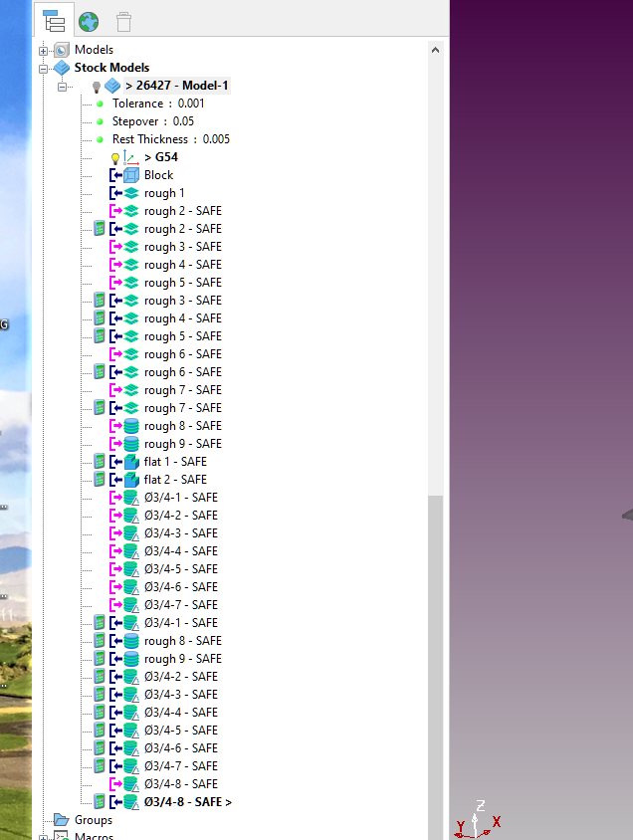Collapse the Stock Models node
Viewport: 633px width, 840px height.
point(44,69)
